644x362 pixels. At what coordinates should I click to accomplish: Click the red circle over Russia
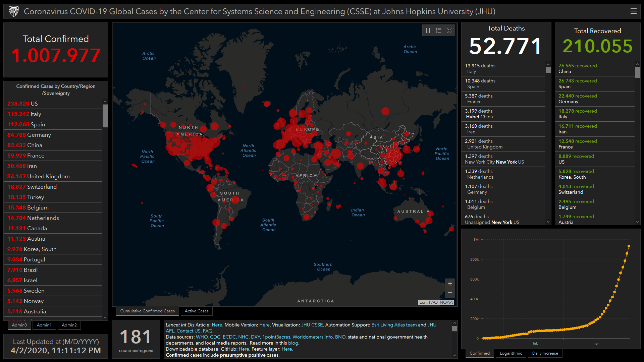coord(385,111)
